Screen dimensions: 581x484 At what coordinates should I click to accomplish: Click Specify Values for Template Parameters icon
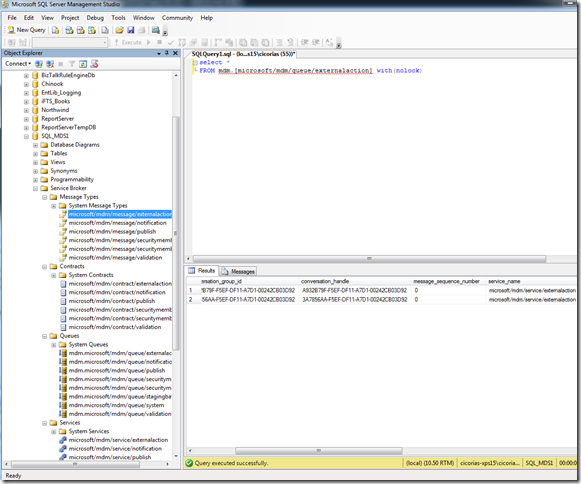pos(329,42)
